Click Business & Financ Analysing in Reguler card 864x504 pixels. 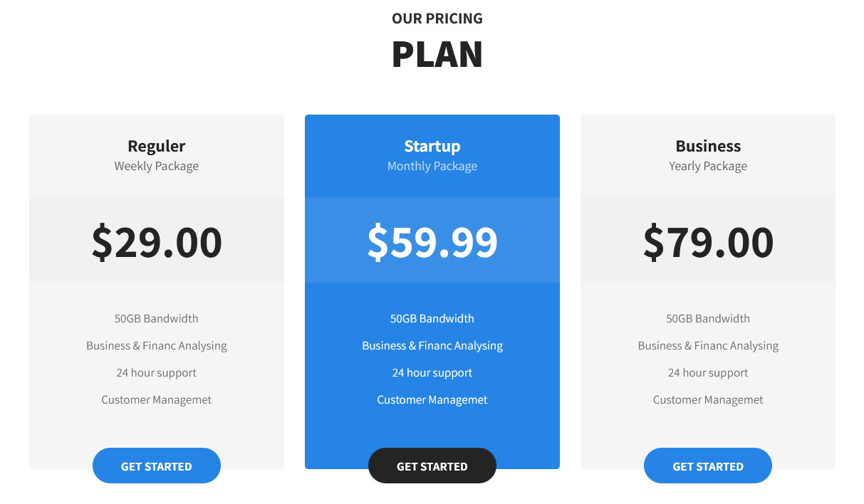pyautogui.click(x=157, y=345)
